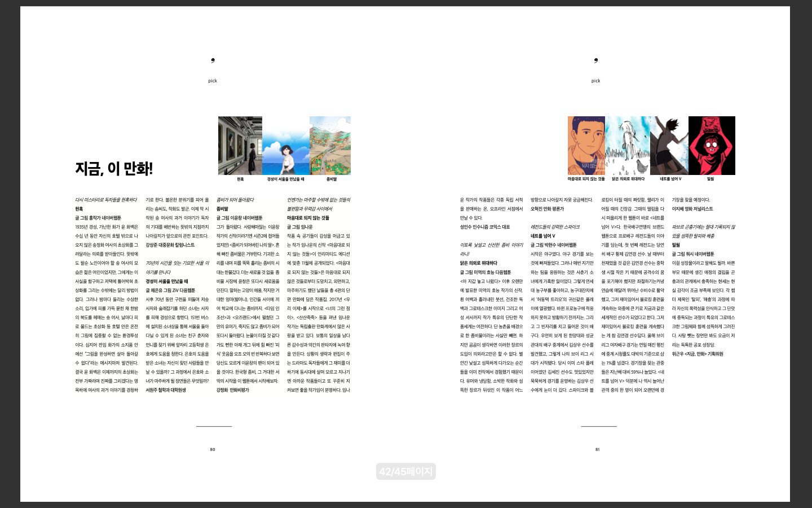Image resolution: width=812 pixels, height=508 pixels.
Task: Click the 'pick' label on page 81
Action: pos(596,81)
